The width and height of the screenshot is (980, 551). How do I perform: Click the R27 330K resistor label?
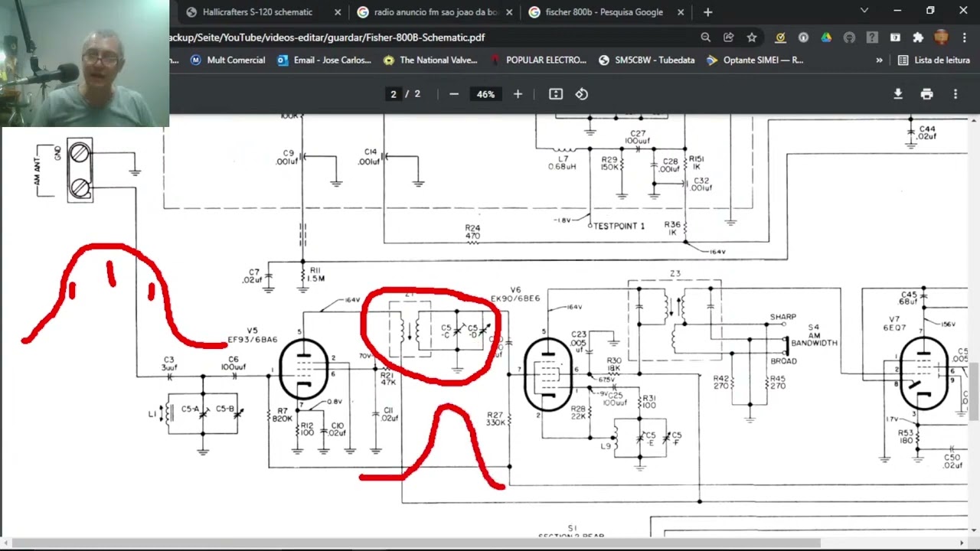495,419
